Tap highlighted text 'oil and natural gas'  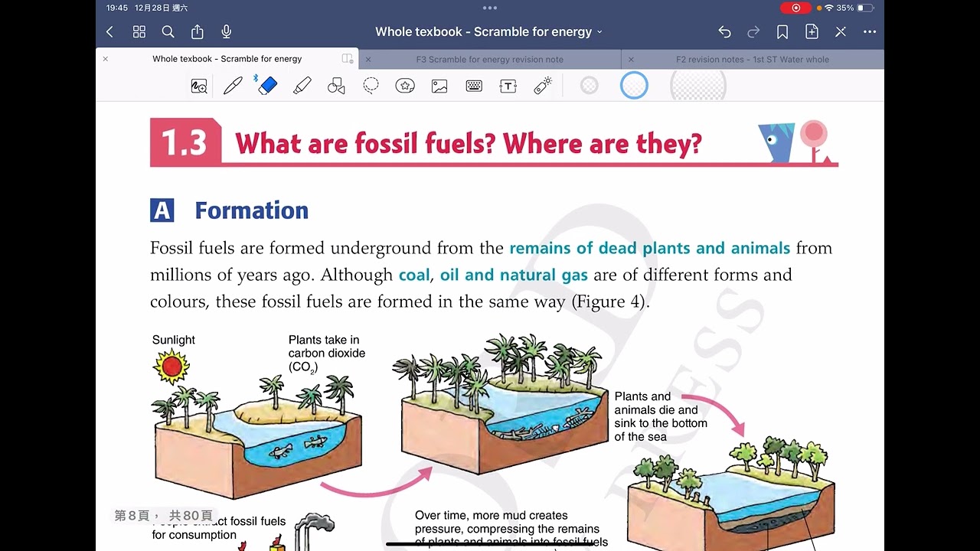514,275
